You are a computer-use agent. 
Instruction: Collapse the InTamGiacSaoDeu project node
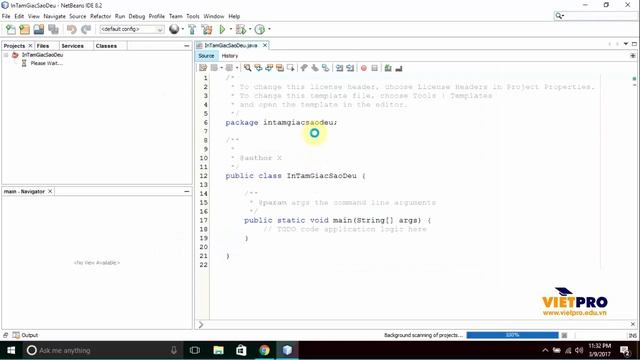tap(6, 55)
